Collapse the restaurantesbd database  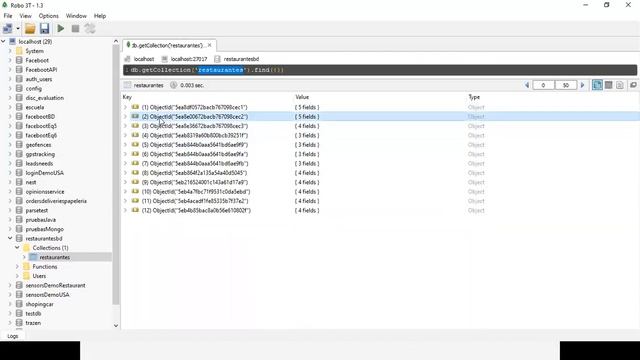(x=10, y=238)
